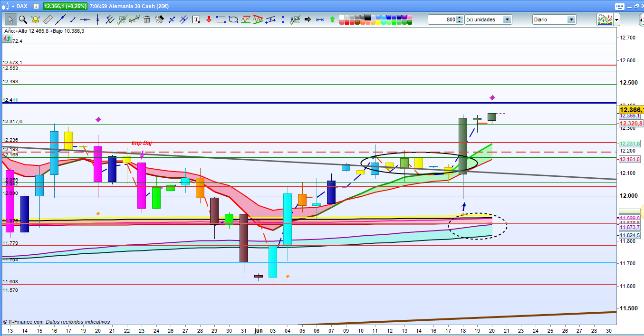The image size is (644, 336).
Task: Open the on-screen keyboard icon
Action: (x=619, y=6)
